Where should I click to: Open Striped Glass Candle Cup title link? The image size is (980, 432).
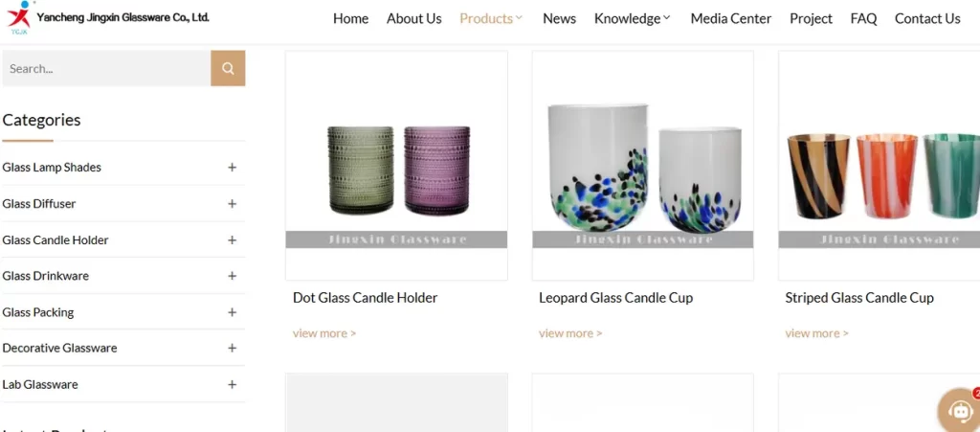(859, 298)
